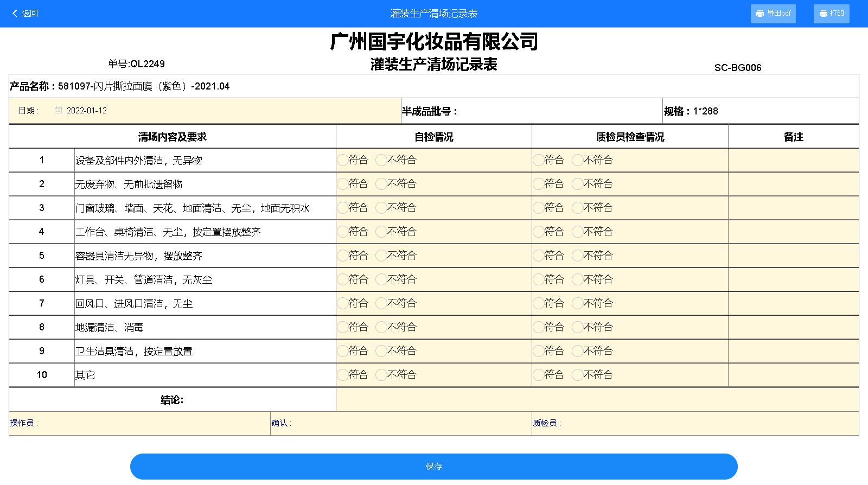This screenshot has width=868, height=485.
Task: Choose 符合 self-check for row 10 其它
Action: [342, 375]
